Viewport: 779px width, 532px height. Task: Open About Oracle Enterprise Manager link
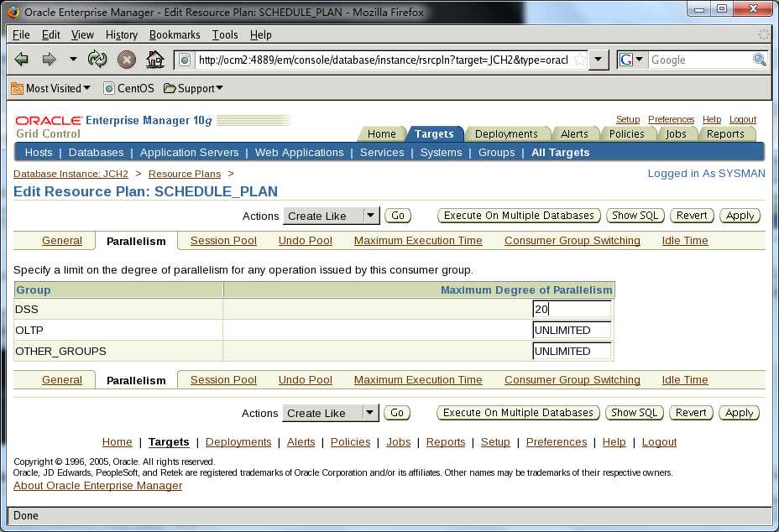click(98, 486)
